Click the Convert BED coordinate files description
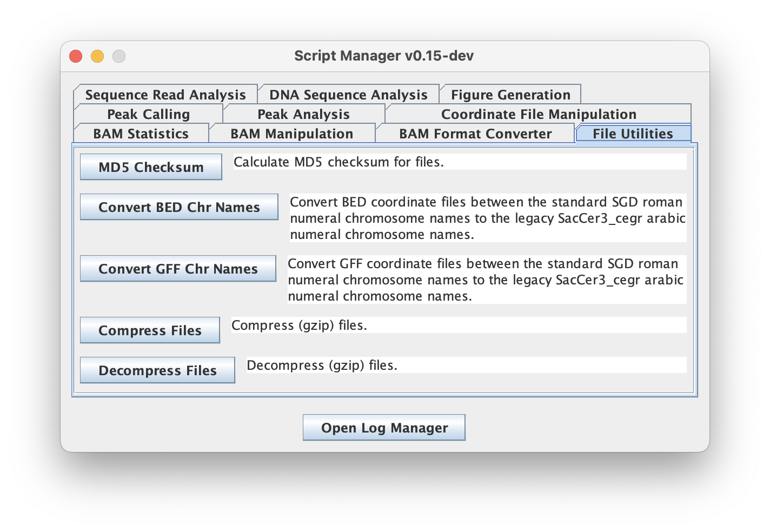Screen dimensions: 770x532 pyautogui.click(x=488, y=218)
